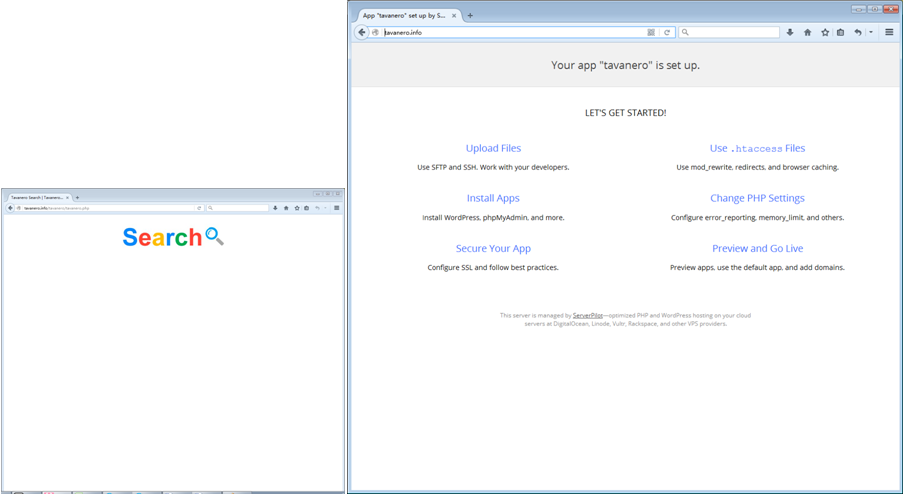Open a new tab in the Tavanero Search window
The width and height of the screenshot is (903, 495).
(77, 197)
